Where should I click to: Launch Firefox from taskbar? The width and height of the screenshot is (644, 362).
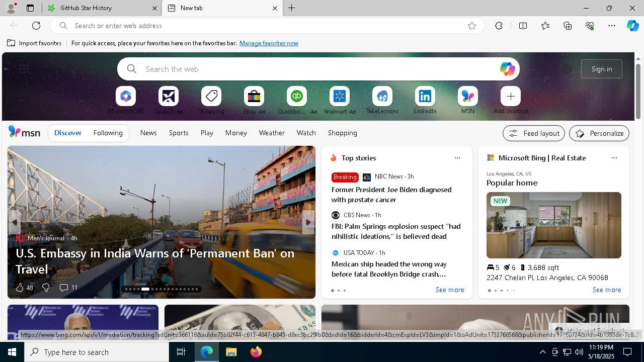pyautogui.click(x=256, y=352)
